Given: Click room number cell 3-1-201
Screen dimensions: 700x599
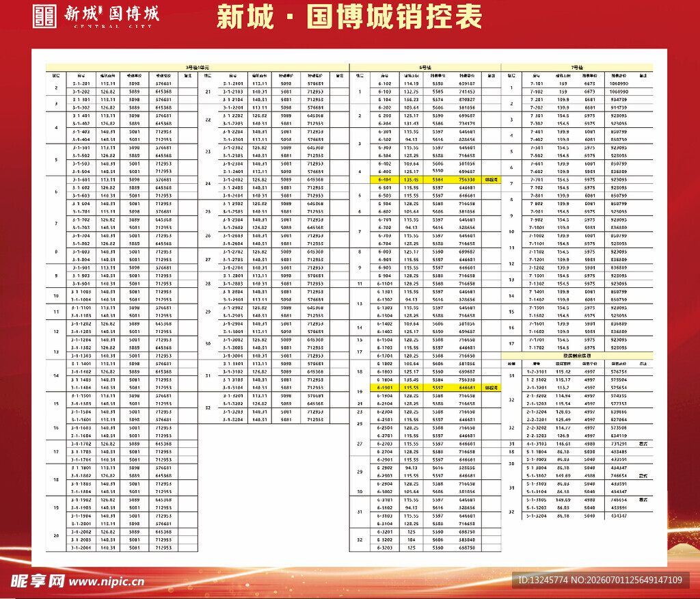Looking at the screenshot, I should point(81,83).
